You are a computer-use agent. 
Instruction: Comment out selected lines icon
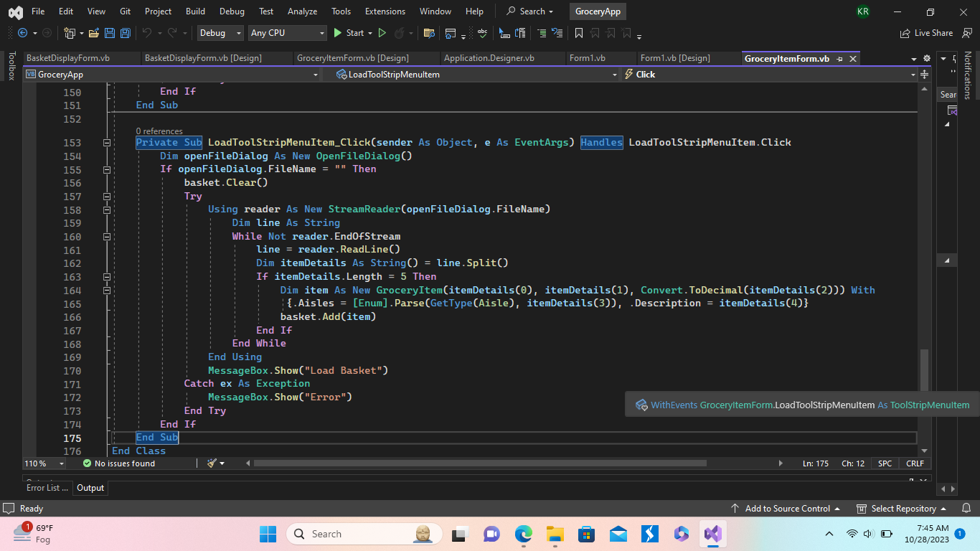[x=541, y=33]
